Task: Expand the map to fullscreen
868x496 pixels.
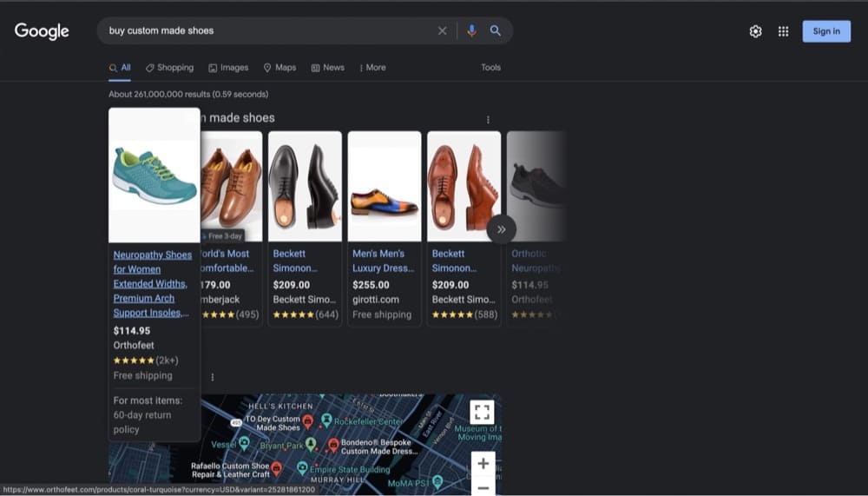Action: point(483,412)
